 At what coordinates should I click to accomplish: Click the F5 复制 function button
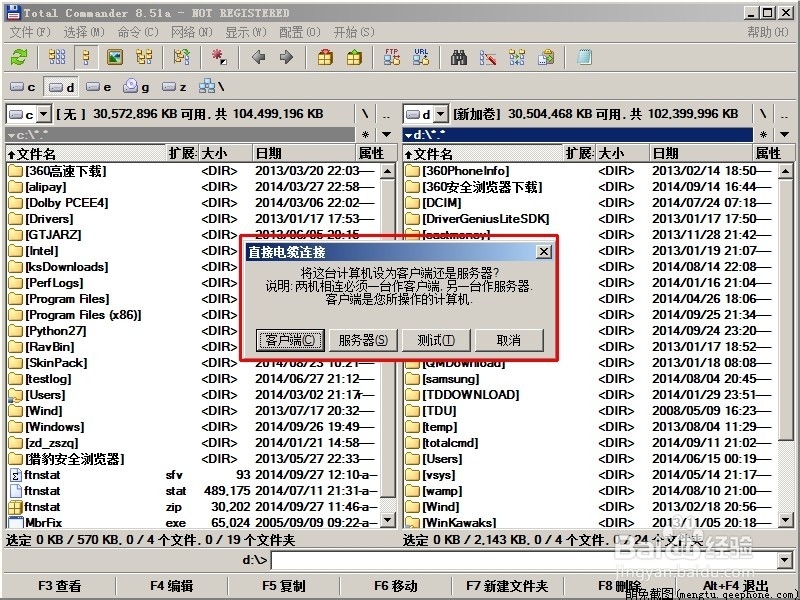coord(284,586)
